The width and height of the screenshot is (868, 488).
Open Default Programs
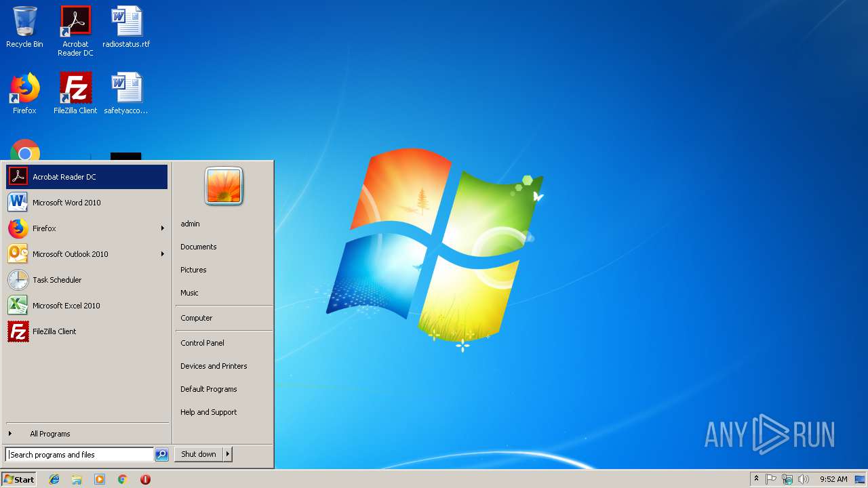click(224, 389)
